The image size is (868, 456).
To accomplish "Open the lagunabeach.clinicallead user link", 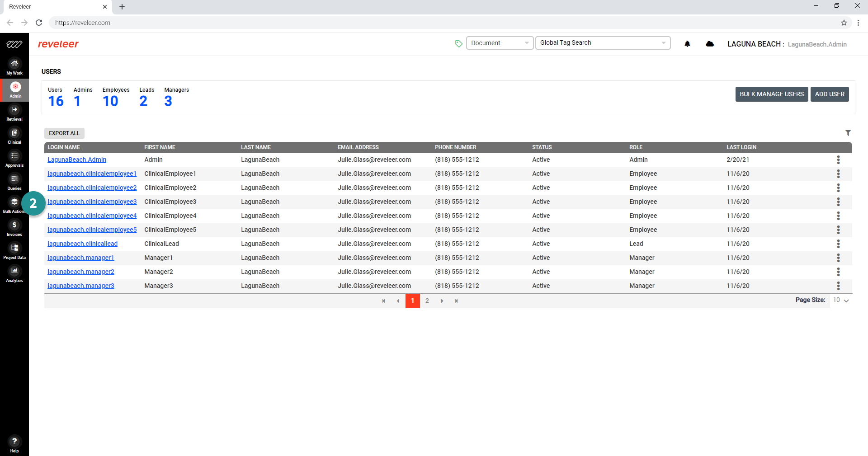I will click(83, 244).
